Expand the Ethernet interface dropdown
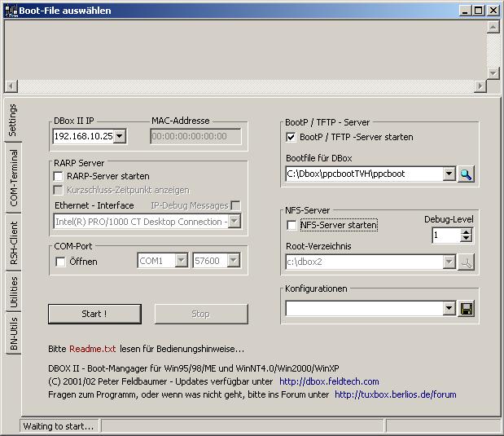Viewport: 504px width, 436px height. [x=234, y=222]
